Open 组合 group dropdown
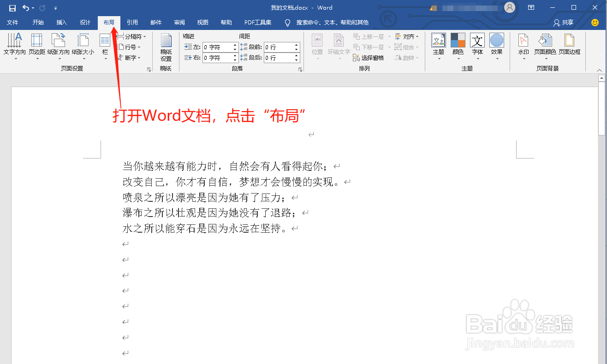Image resolution: width=607 pixels, height=364 pixels. pyautogui.click(x=407, y=47)
